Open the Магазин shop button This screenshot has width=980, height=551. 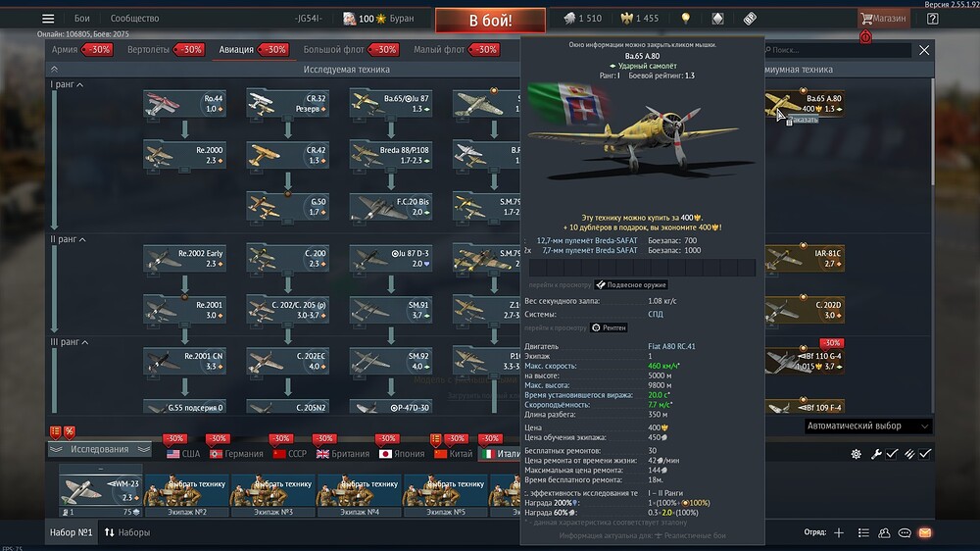pyautogui.click(x=883, y=18)
